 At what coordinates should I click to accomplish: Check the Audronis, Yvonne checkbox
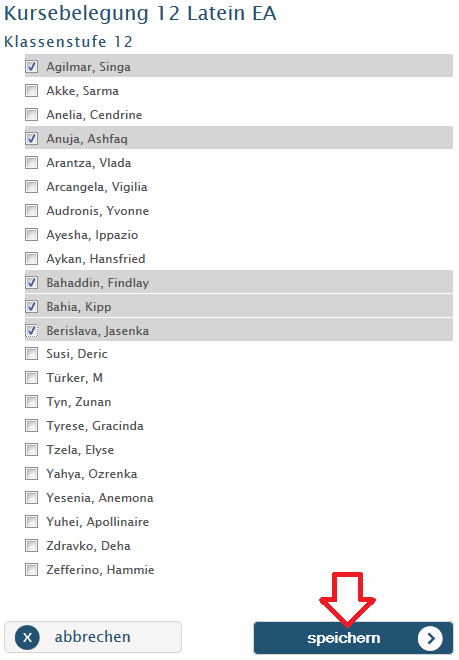coord(32,210)
